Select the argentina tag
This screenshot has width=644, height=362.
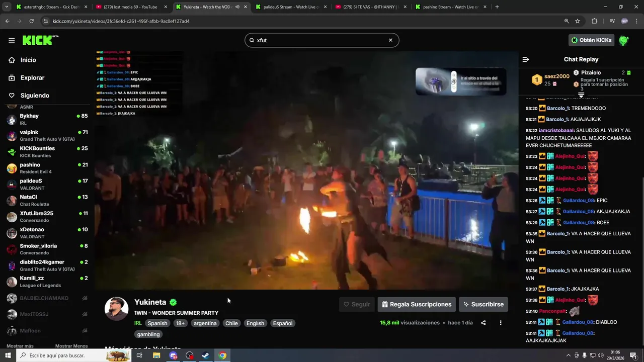point(205,323)
